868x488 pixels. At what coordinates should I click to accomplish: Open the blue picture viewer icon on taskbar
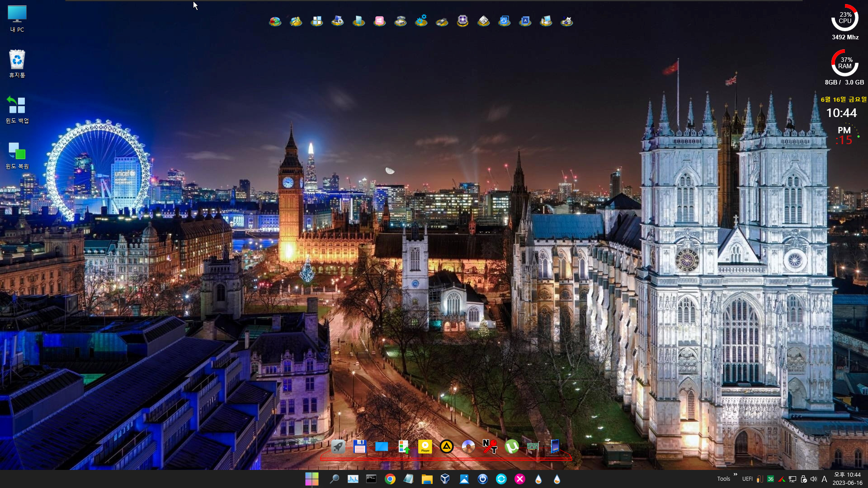(x=464, y=479)
